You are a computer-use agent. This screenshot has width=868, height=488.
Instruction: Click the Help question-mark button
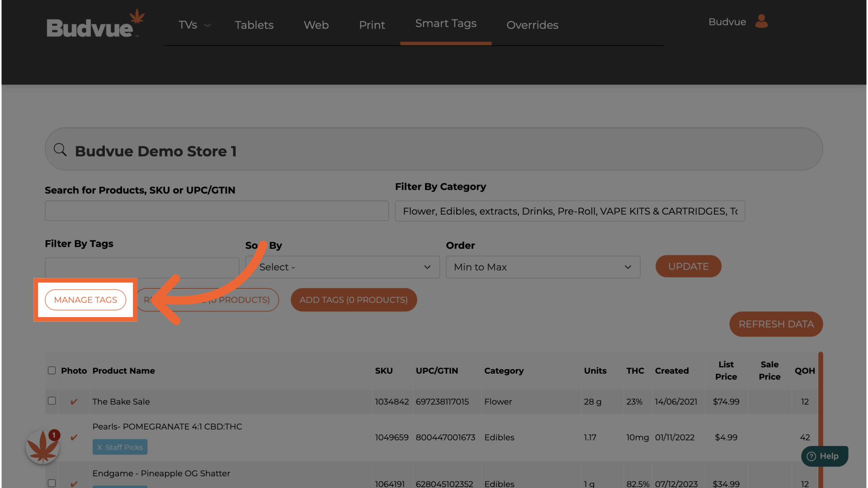click(824, 456)
